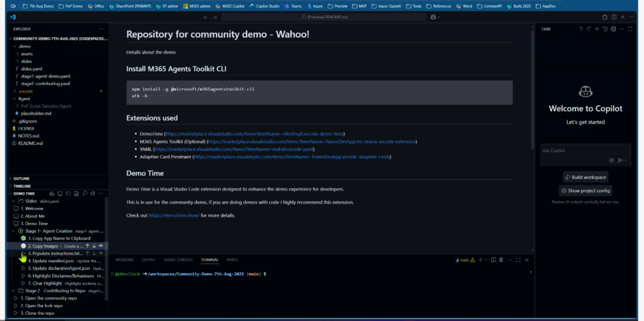Image resolution: width=644 pixels, height=321 pixels.
Task: Open Demo Time panel more actions ellipsis
Action: pos(101,193)
